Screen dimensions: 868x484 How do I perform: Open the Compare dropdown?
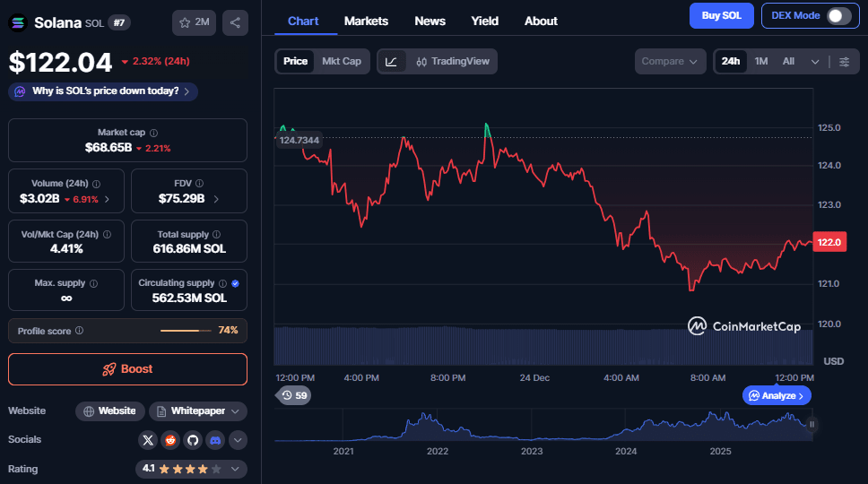coord(669,61)
